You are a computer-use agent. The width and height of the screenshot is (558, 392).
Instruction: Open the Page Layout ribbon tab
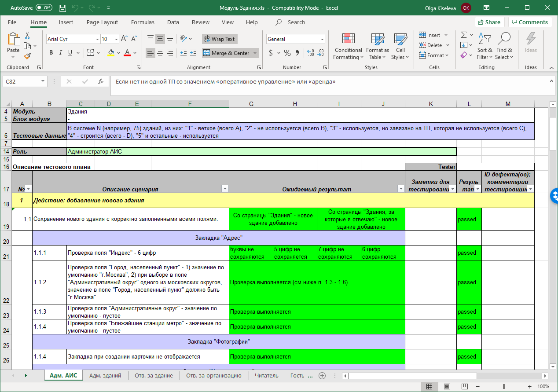pos(102,22)
